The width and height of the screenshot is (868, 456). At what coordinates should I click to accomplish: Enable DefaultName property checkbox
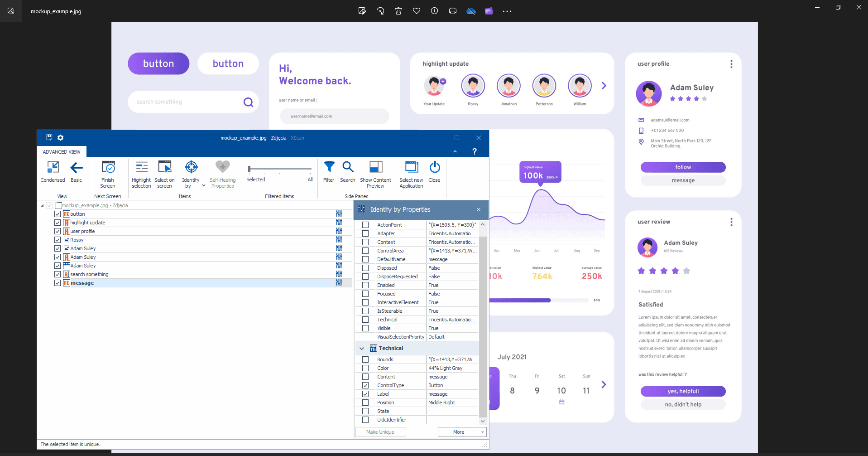pos(365,259)
